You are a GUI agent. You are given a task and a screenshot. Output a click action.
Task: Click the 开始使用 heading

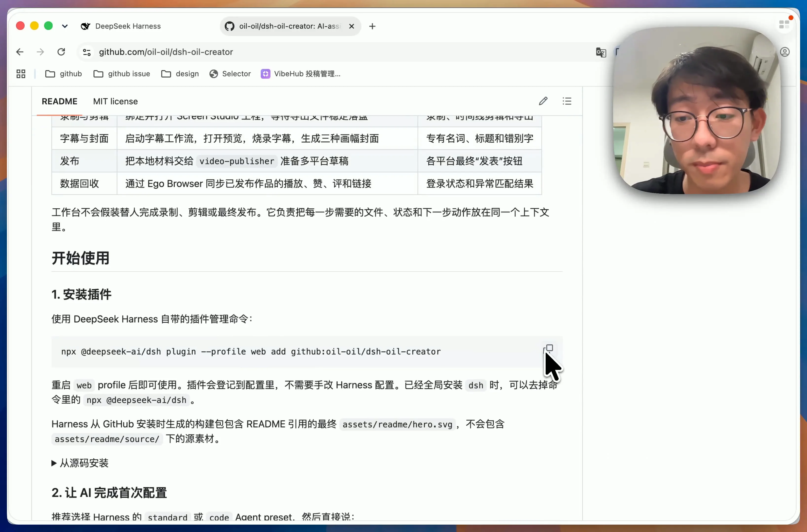click(80, 258)
